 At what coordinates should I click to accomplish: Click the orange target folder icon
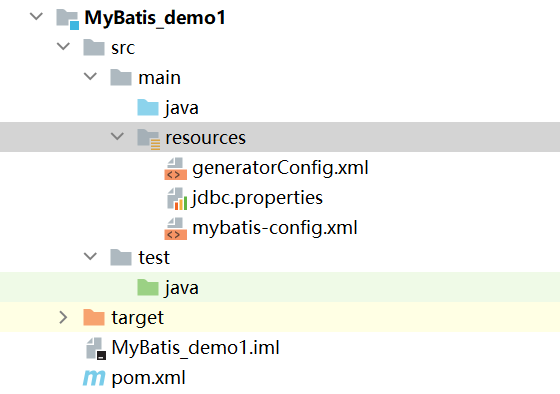[x=94, y=317]
